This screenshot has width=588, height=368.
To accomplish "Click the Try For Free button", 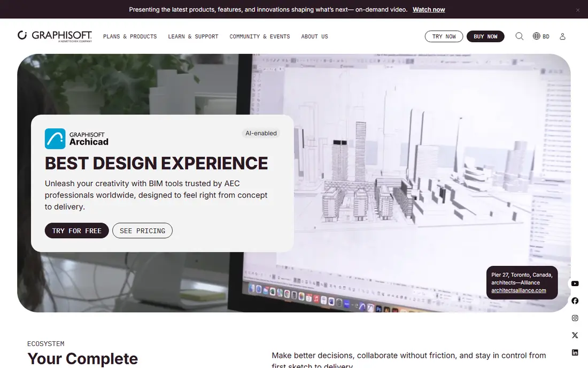I will pyautogui.click(x=76, y=231).
